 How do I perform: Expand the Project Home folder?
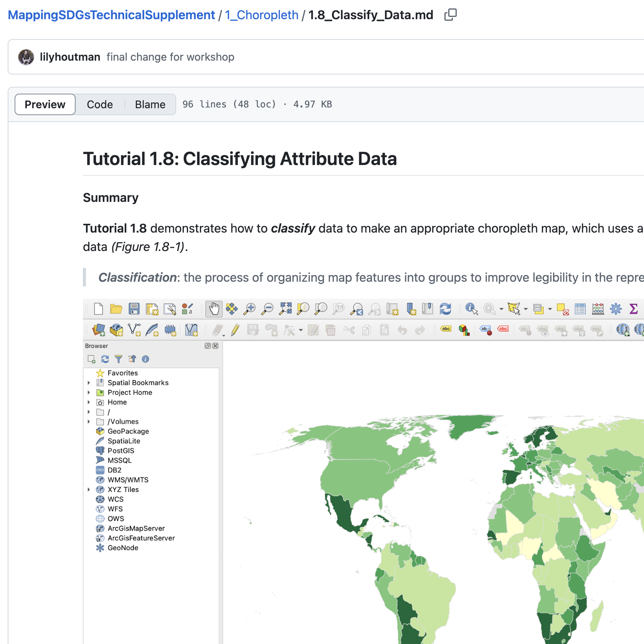pyautogui.click(x=89, y=392)
